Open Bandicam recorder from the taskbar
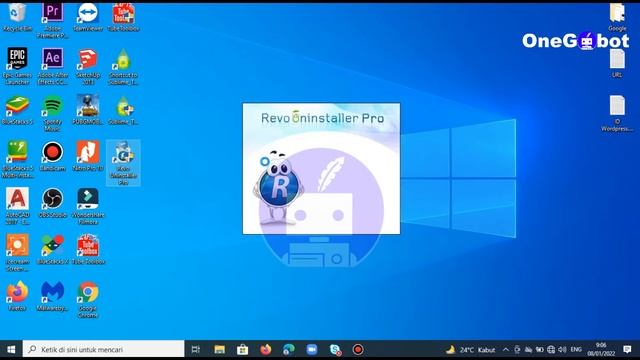The image size is (640, 360). [x=358, y=349]
